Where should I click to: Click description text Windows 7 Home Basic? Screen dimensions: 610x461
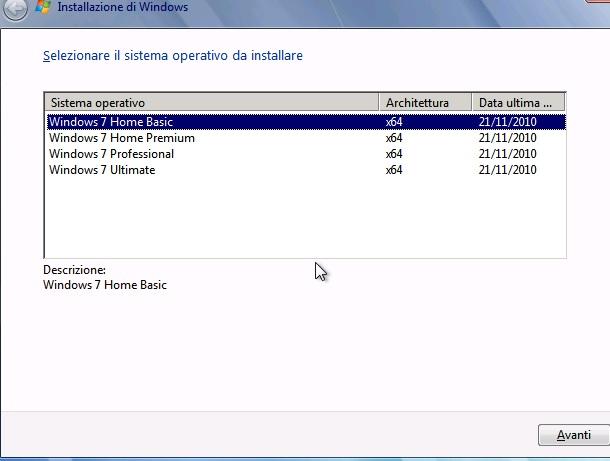(x=105, y=285)
